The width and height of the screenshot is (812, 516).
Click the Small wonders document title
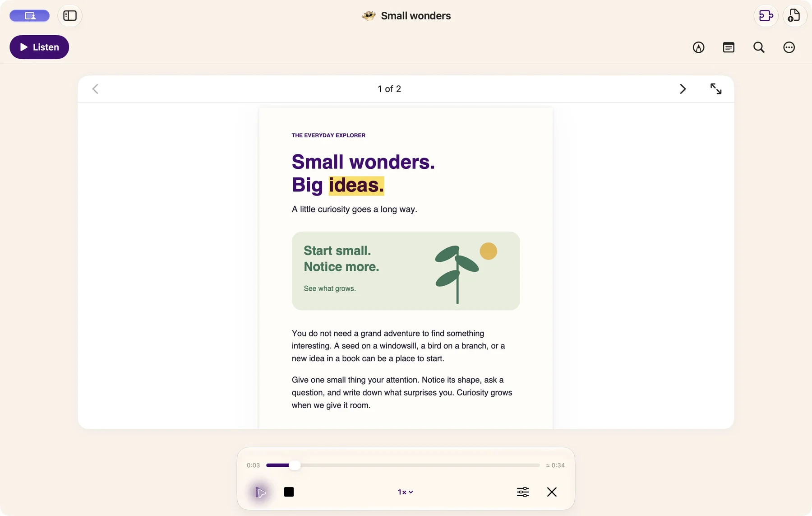(415, 16)
